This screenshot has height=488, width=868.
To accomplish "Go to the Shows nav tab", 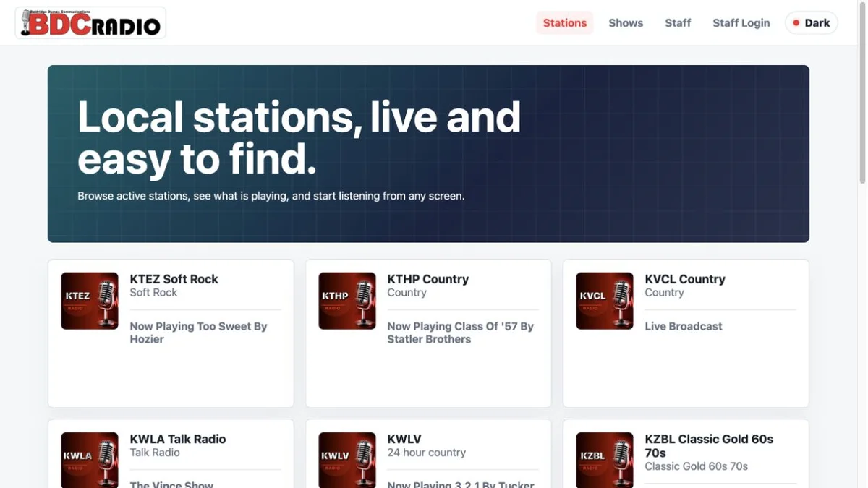I will coord(626,23).
